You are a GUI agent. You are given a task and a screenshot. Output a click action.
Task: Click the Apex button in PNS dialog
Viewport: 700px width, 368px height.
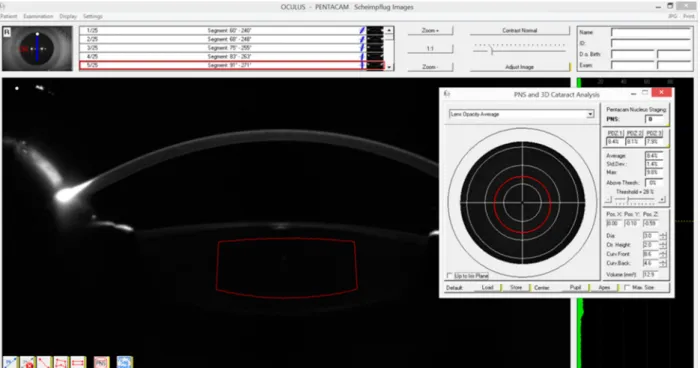tap(604, 288)
